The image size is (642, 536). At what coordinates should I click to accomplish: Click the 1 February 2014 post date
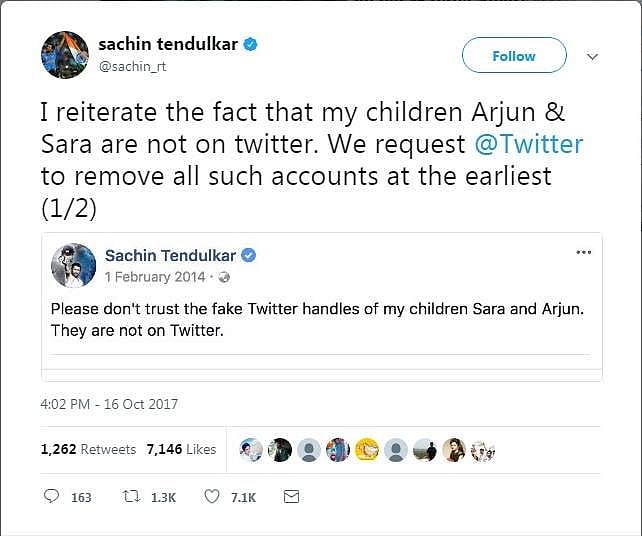coord(154,277)
